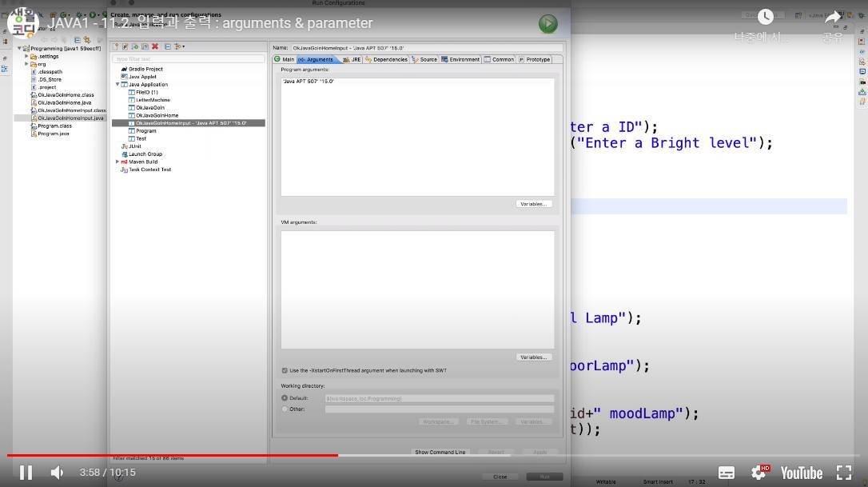Viewport: 868px width, 487px height.
Task: Select .classpath file
Action: tap(46, 72)
